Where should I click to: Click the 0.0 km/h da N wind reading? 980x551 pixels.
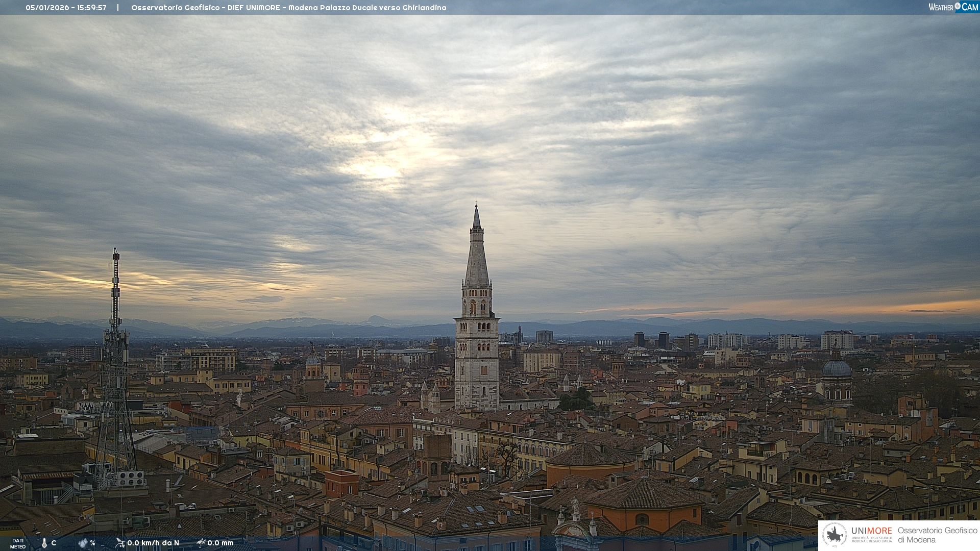pos(153,543)
